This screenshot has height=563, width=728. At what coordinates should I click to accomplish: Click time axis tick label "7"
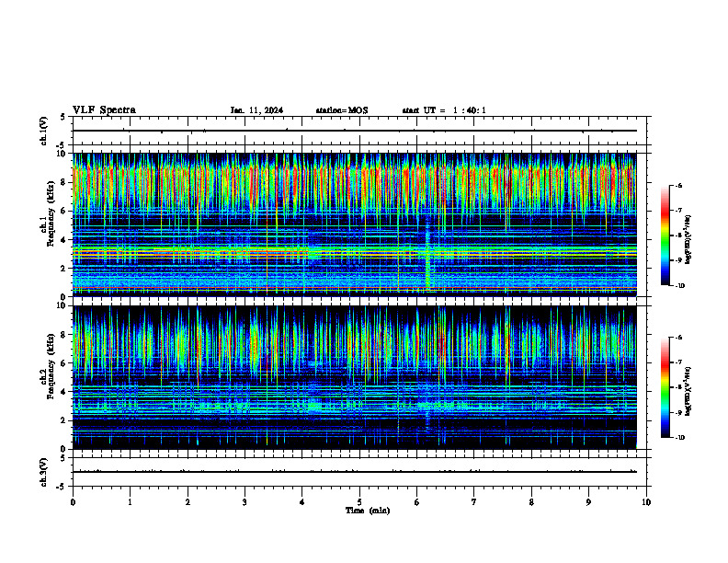coord(474,502)
